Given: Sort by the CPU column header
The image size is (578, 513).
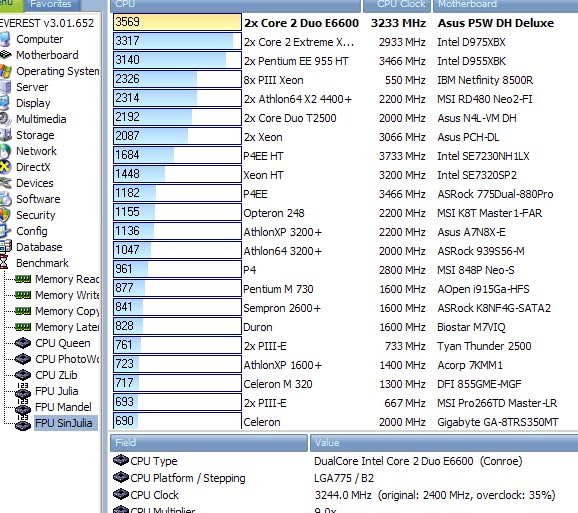Looking at the screenshot, I should [x=235, y=5].
